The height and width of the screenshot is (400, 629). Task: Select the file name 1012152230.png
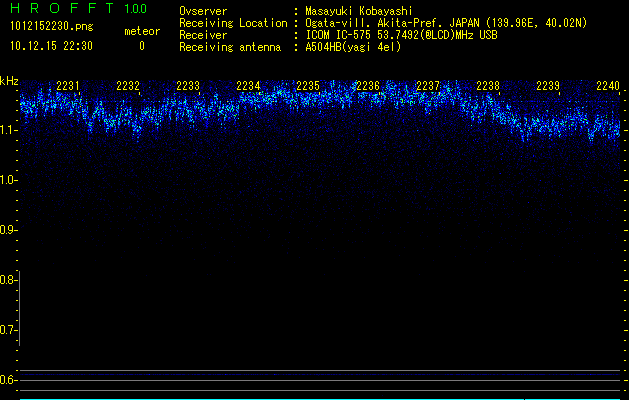click(x=52, y=26)
